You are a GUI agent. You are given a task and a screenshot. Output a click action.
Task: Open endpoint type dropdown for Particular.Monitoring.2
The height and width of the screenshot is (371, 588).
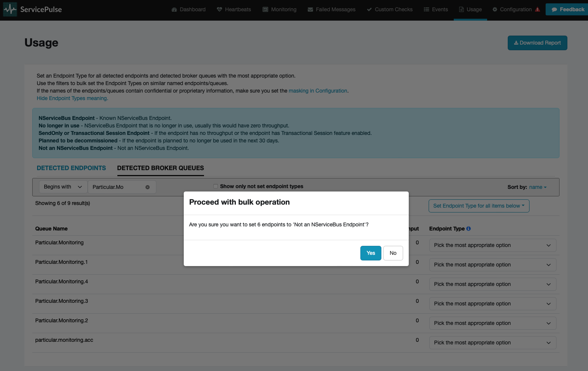[x=492, y=323]
